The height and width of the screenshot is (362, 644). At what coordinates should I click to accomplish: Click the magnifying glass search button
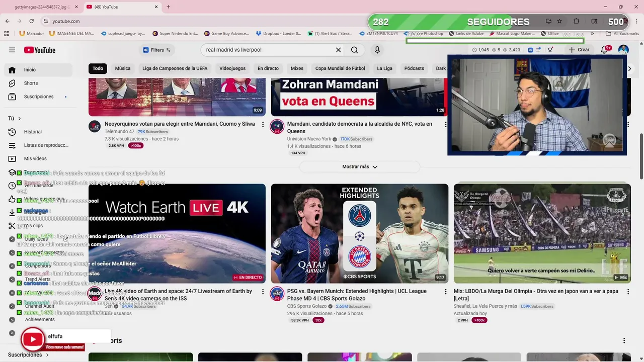click(355, 50)
